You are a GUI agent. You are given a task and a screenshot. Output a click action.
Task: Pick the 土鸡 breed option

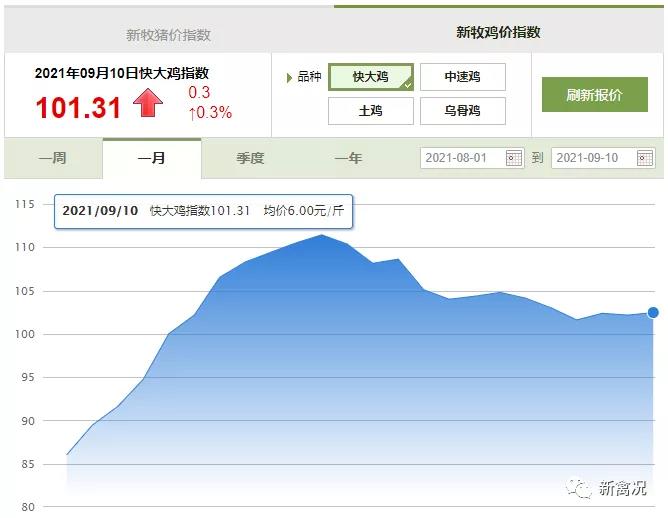point(371,111)
